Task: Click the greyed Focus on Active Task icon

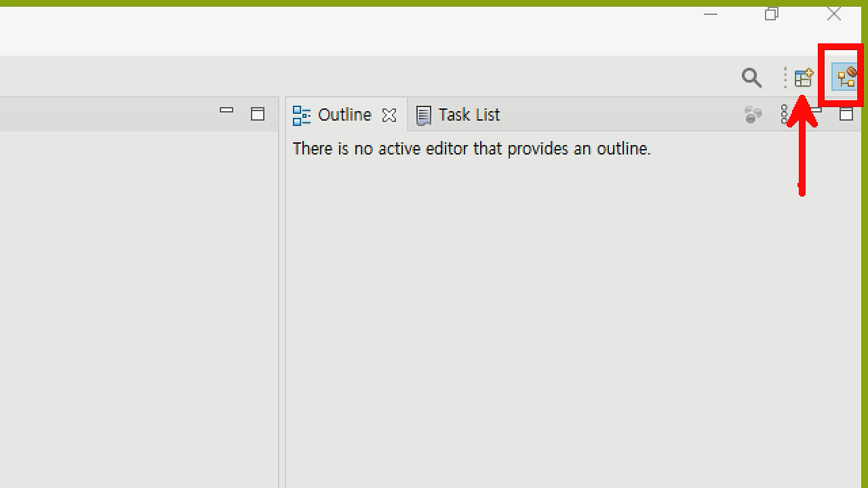Action: point(753,114)
